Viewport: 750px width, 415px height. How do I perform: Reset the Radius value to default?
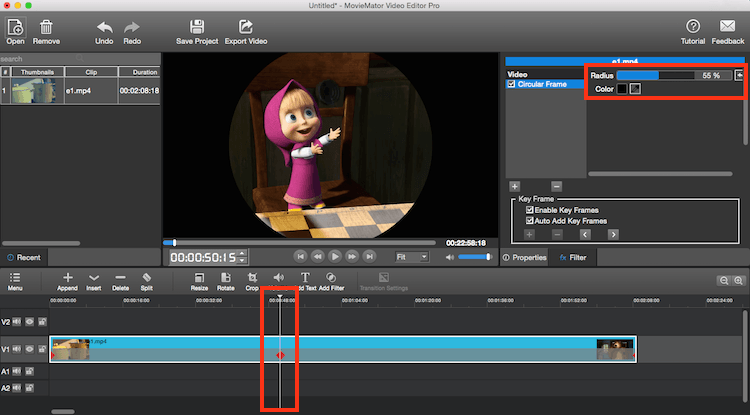click(739, 75)
